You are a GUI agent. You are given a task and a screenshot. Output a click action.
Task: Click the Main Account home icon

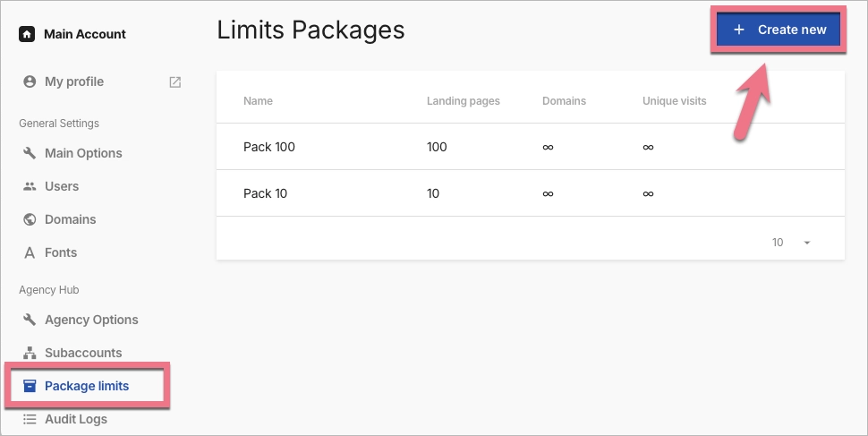coord(27,34)
